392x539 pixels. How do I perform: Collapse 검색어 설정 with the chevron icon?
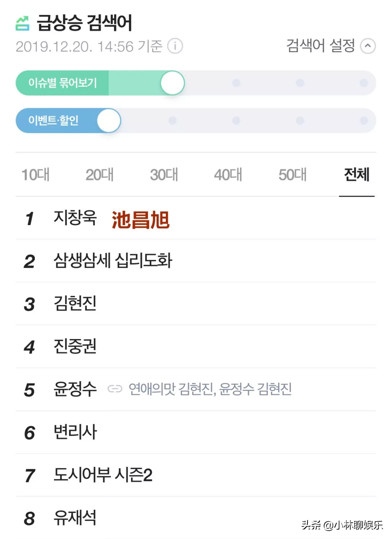click(368, 46)
